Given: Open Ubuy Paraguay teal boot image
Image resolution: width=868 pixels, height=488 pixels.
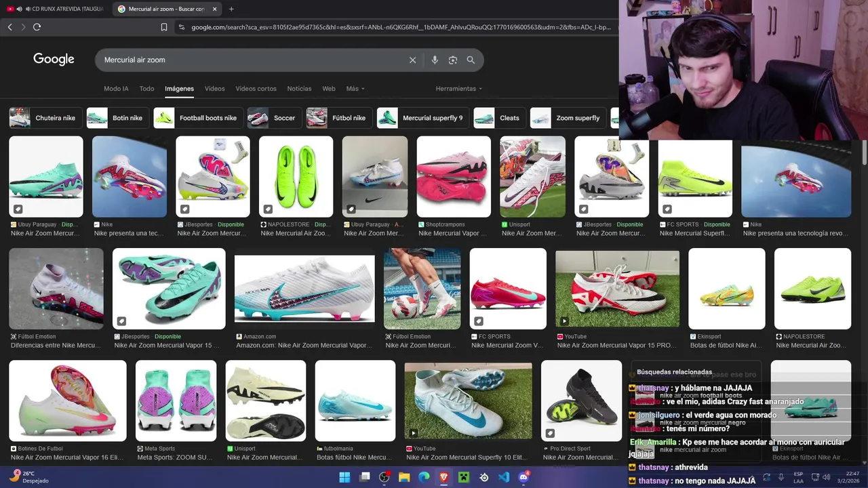Looking at the screenshot, I should [46, 177].
